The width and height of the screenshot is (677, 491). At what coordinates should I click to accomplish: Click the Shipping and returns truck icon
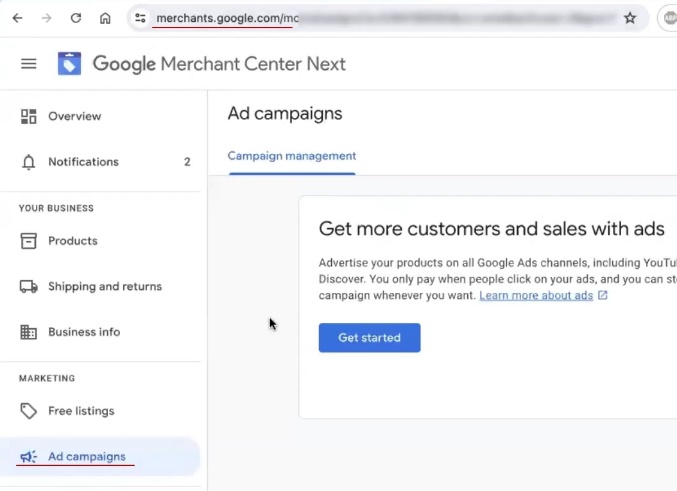(29, 287)
